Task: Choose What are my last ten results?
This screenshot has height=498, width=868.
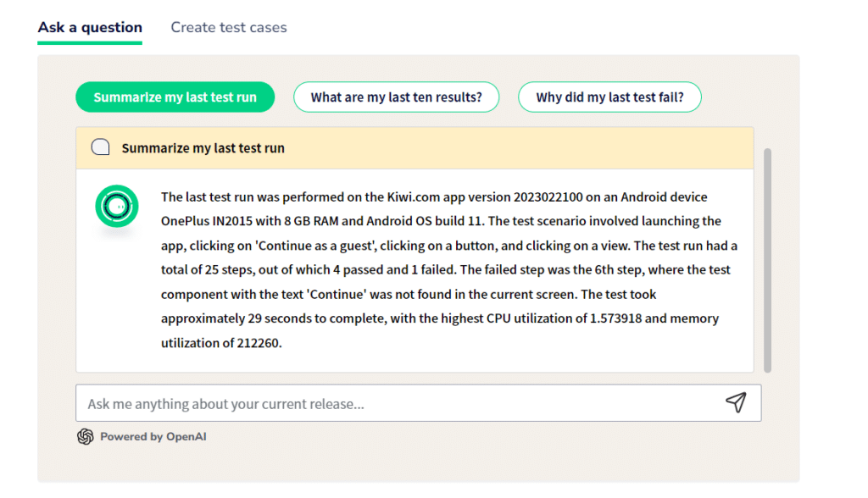Action: click(397, 97)
